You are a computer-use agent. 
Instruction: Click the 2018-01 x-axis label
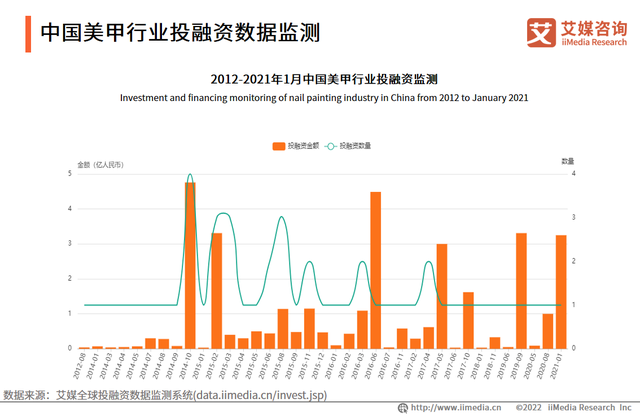pyautogui.click(x=477, y=366)
